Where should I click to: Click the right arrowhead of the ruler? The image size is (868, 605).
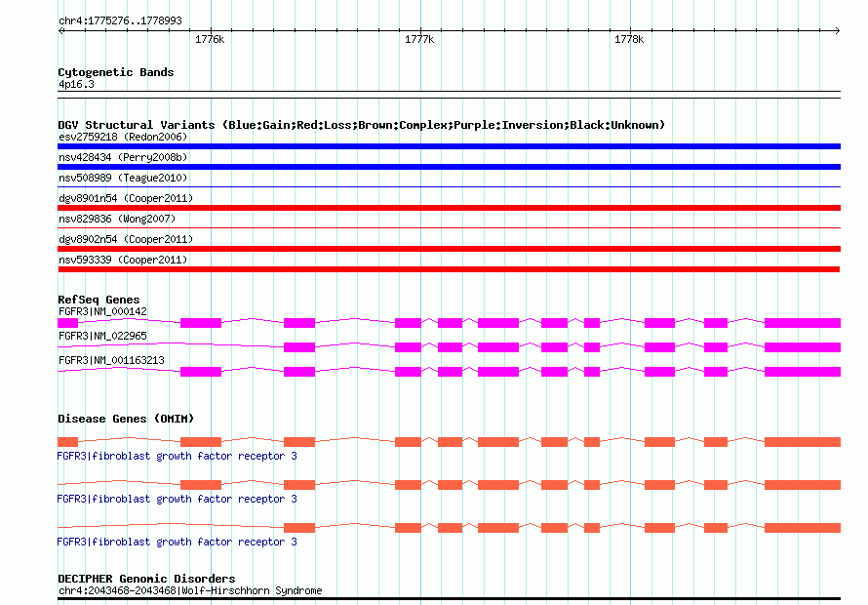(837, 31)
